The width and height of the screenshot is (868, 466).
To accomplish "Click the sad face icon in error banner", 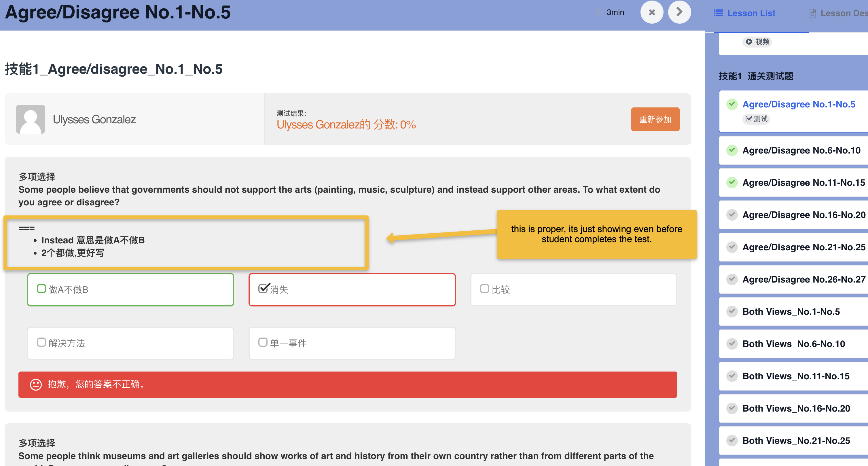I will 36,384.
